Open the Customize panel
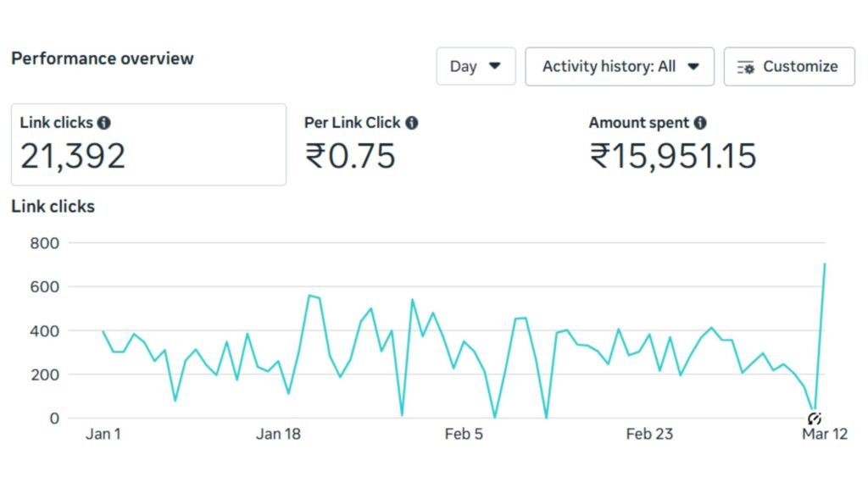The image size is (868, 488). 788,66
